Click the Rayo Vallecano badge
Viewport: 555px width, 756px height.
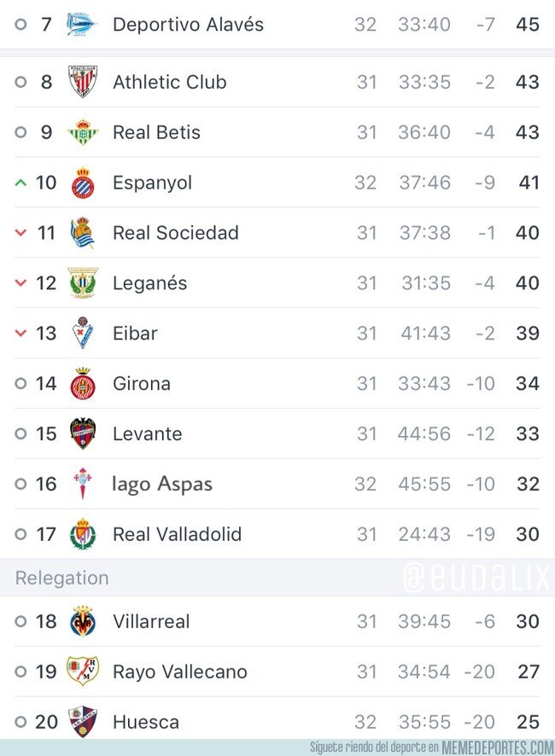(83, 672)
